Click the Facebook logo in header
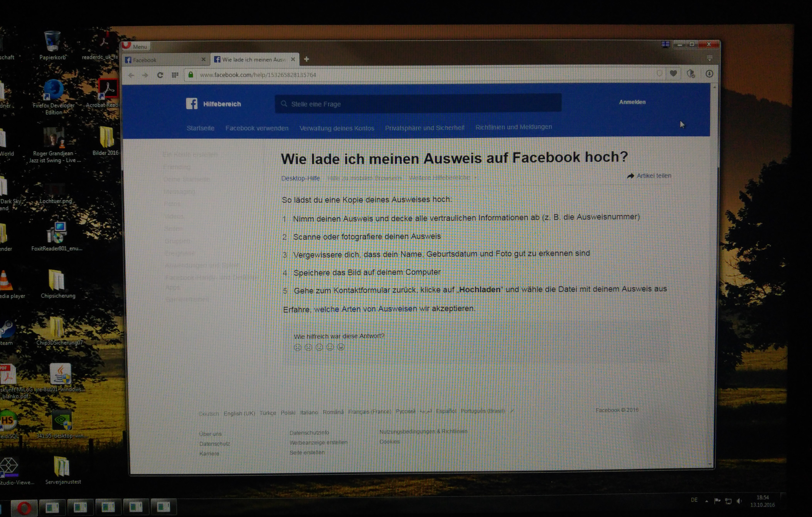The height and width of the screenshot is (517, 812). (192, 104)
